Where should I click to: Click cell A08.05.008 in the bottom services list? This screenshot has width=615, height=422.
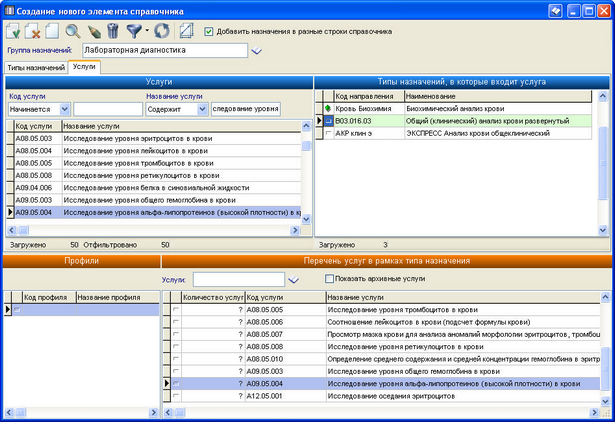285,347
